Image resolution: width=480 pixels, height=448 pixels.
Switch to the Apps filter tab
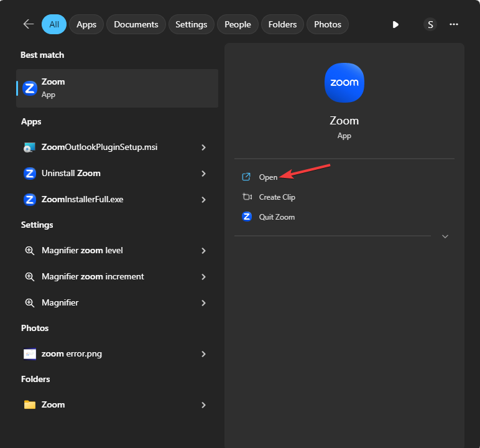(86, 24)
